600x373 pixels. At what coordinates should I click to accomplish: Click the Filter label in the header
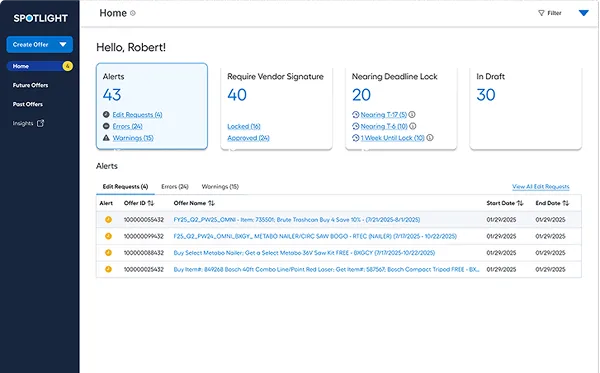click(554, 13)
